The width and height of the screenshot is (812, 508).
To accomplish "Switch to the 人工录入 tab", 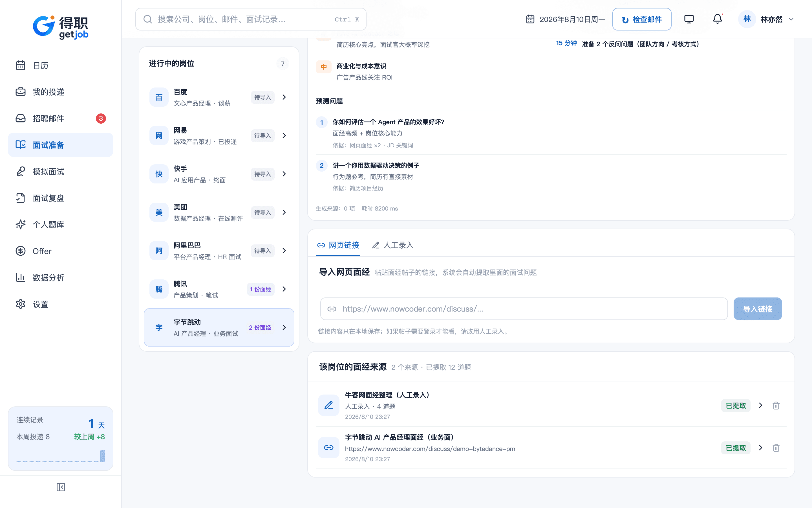I will pyautogui.click(x=393, y=245).
